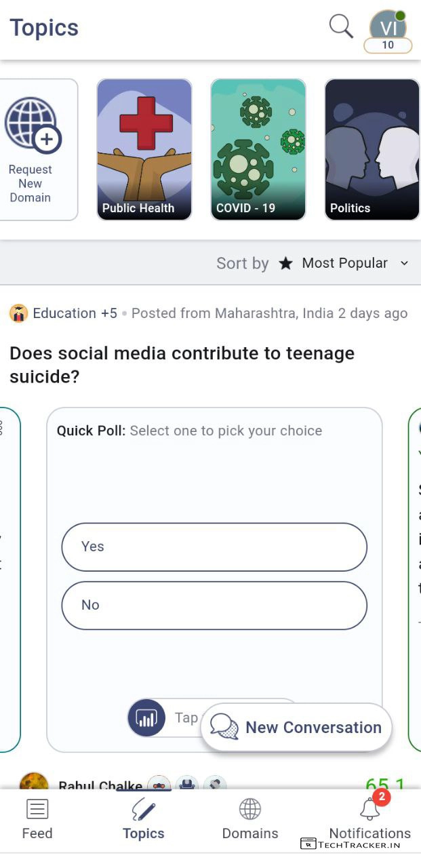Tap the Feed newspaper icon in bottom bar

pos(37,809)
